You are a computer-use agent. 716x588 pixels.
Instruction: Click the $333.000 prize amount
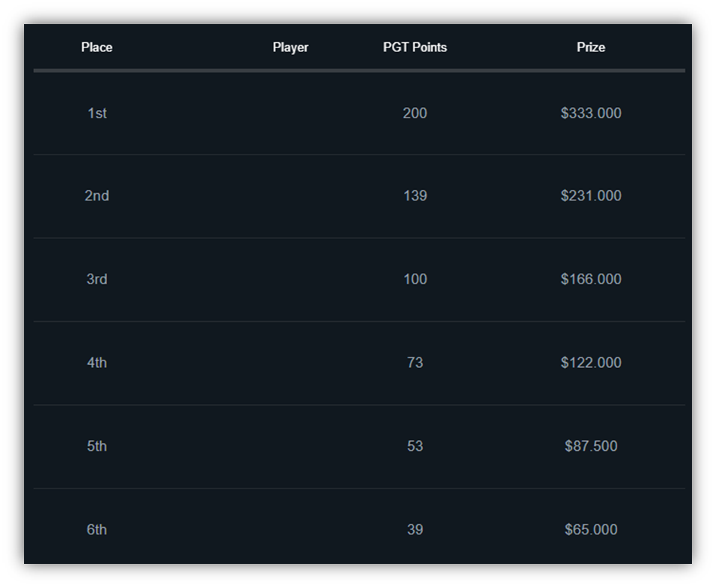pos(591,113)
